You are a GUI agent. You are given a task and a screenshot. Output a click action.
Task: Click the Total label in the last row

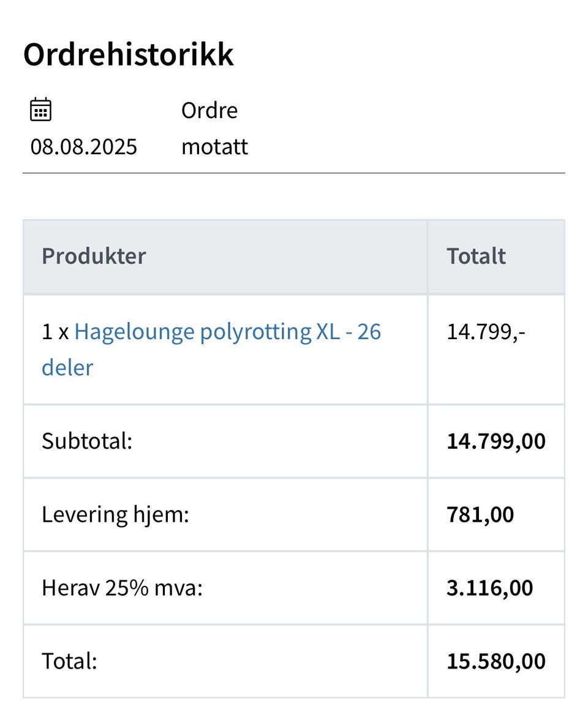tap(69, 661)
